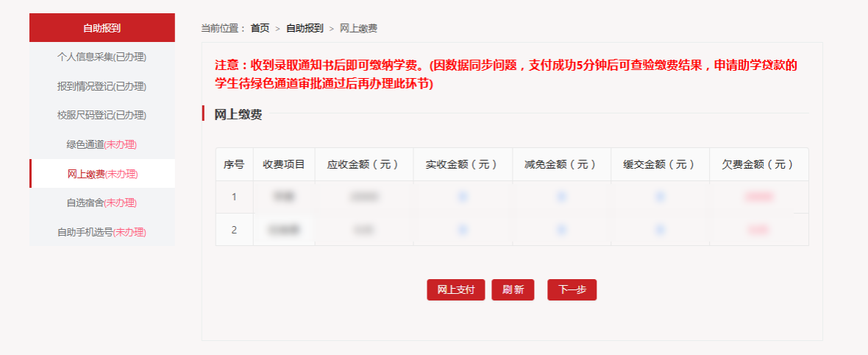The width and height of the screenshot is (868, 355).
Task: Click the 网上支付 button
Action: coord(455,289)
